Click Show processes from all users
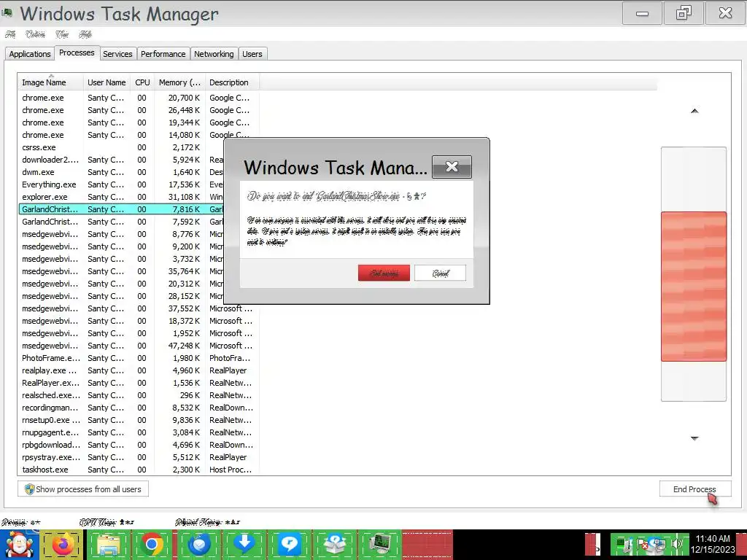The width and height of the screenshot is (747, 560). pos(83,489)
